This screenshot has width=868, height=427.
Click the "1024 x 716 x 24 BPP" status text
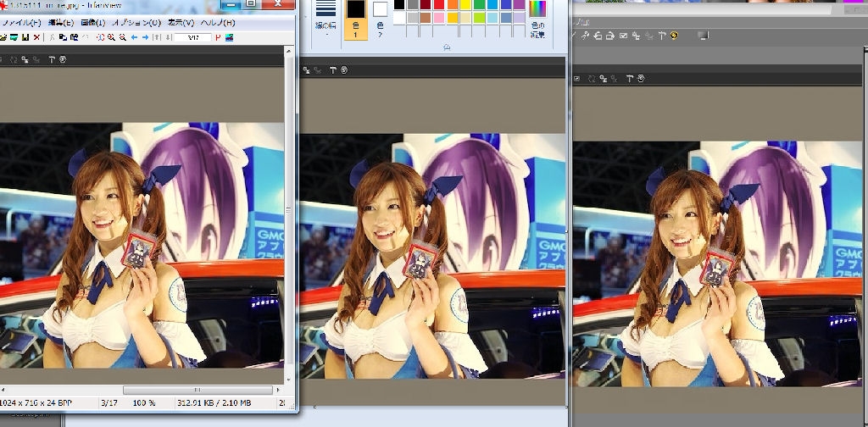(36, 403)
